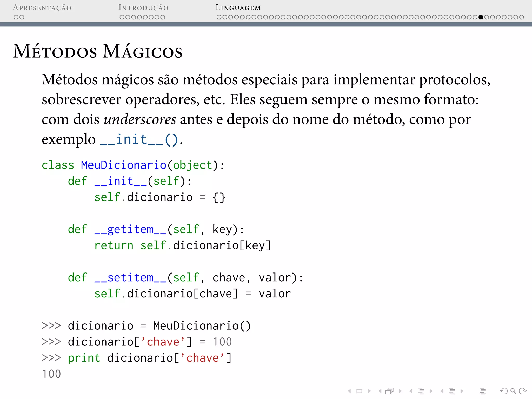This screenshot has height=399, width=532.
Task: Click the __getitem__ method name
Action: 130,230
